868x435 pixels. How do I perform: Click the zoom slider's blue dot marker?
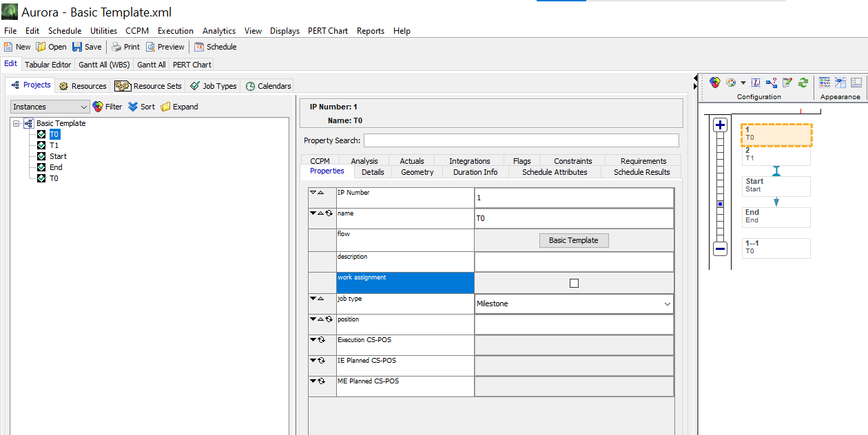coord(720,204)
